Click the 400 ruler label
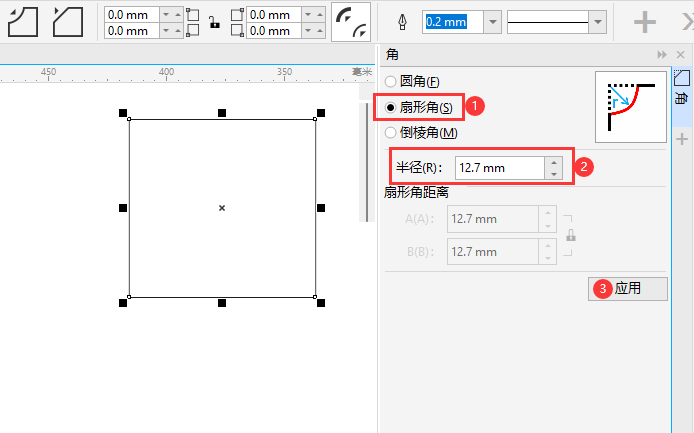694x433 pixels. point(166,72)
